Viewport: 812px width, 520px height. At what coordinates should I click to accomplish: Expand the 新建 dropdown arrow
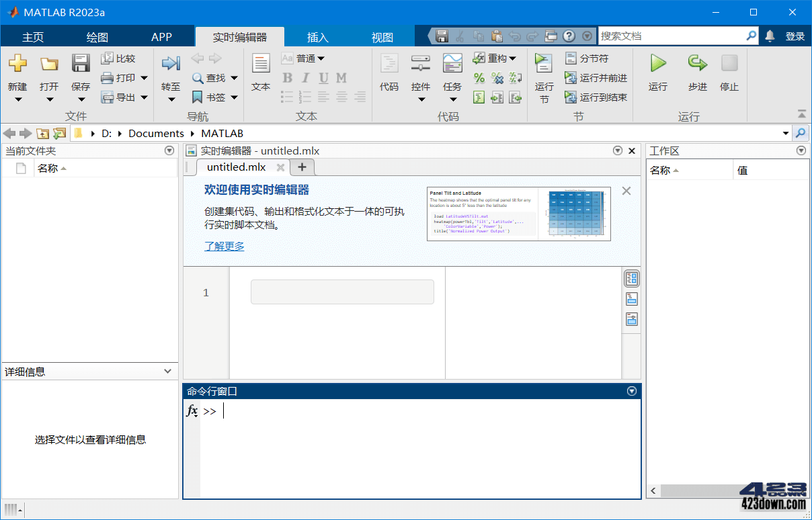pyautogui.click(x=17, y=98)
